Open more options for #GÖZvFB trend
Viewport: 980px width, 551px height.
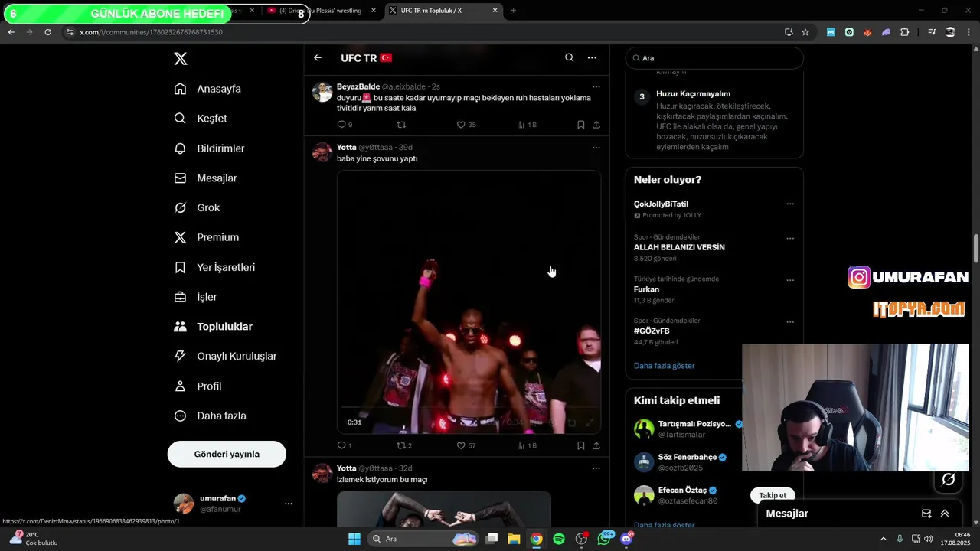(790, 322)
